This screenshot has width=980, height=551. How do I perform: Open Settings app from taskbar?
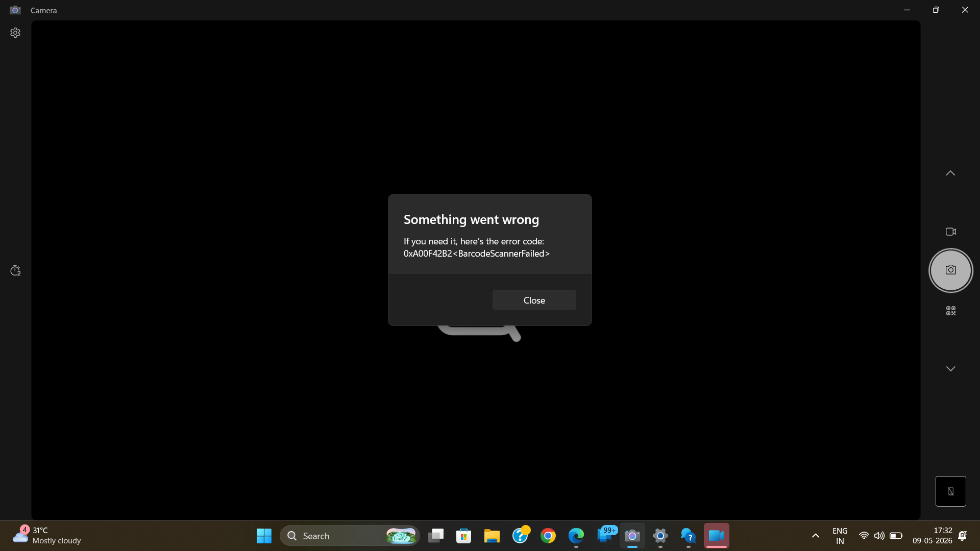pos(660,536)
